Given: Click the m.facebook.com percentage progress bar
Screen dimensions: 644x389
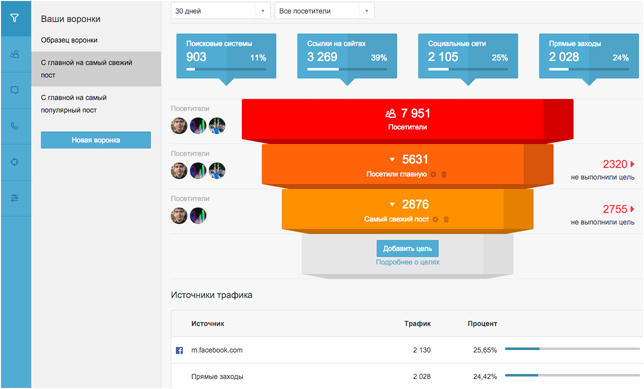Looking at the screenshot, I should [572, 349].
